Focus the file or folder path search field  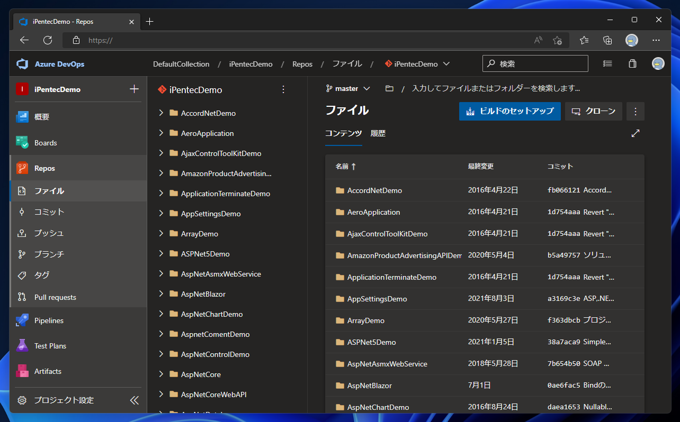[496, 88]
